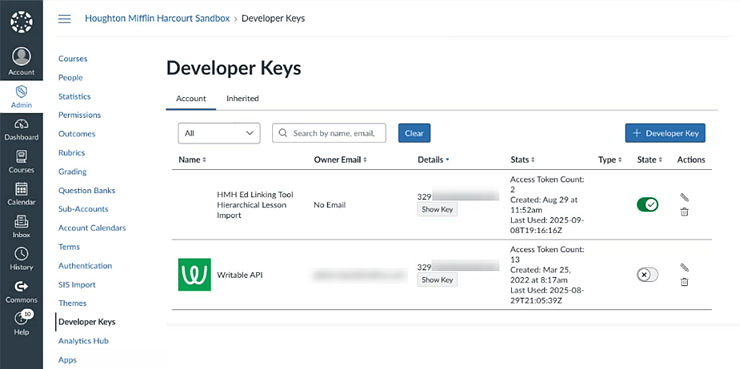
Task: Open Account Calendars in the admin sidebar
Action: tap(92, 228)
